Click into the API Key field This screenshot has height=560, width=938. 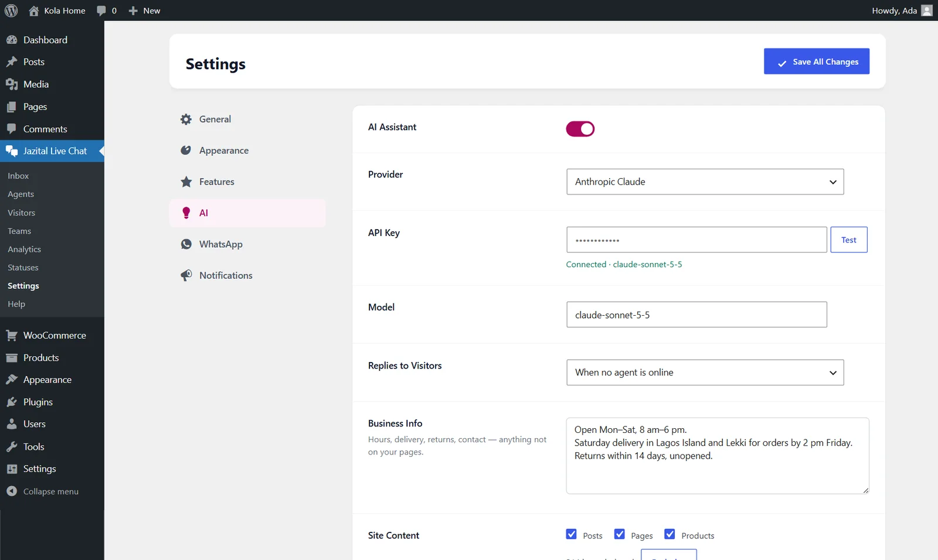coord(696,240)
